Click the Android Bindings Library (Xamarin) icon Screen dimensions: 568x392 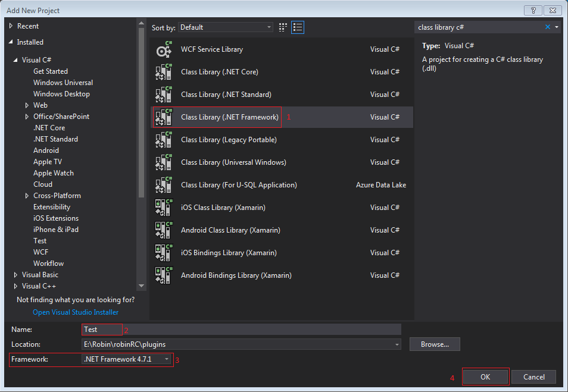tap(164, 275)
